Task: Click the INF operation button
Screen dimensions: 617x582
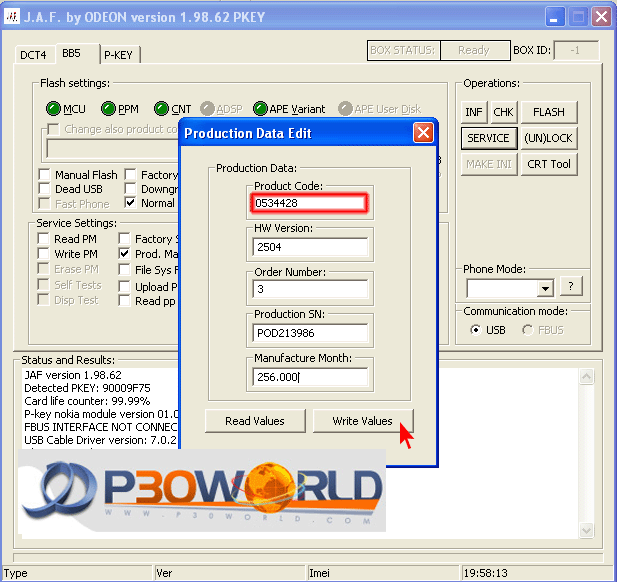Action: coord(474,112)
